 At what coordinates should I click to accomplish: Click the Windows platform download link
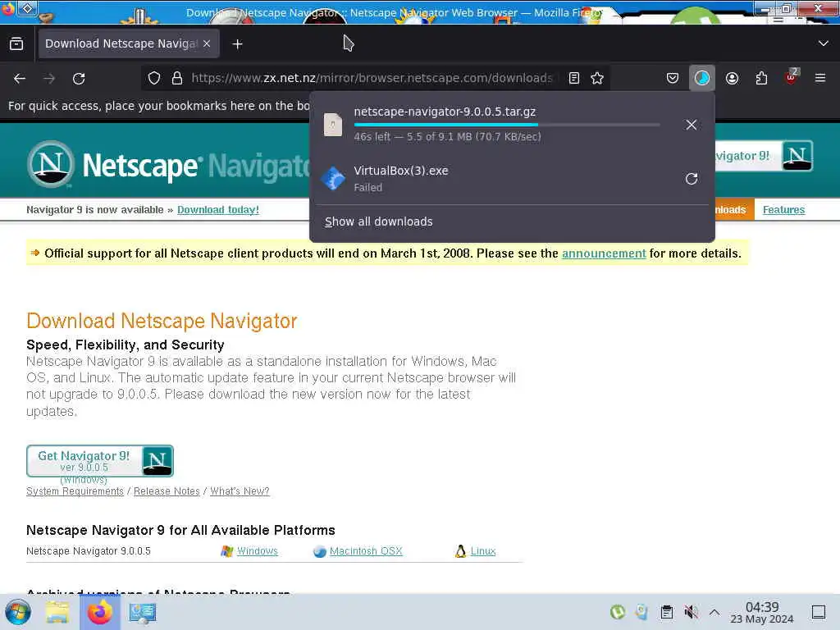pos(257,551)
